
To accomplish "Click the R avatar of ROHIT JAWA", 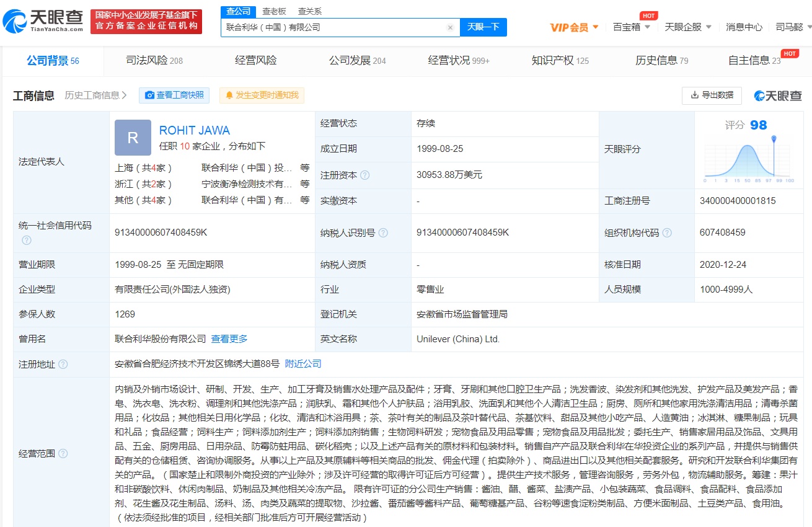I will click(133, 138).
